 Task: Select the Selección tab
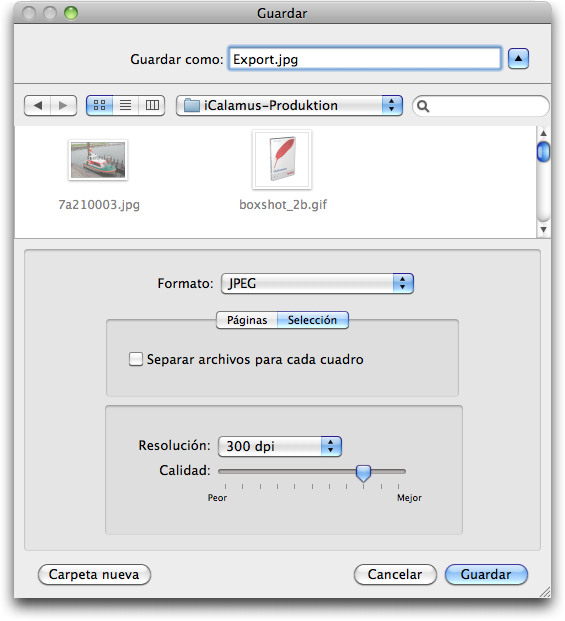312,320
